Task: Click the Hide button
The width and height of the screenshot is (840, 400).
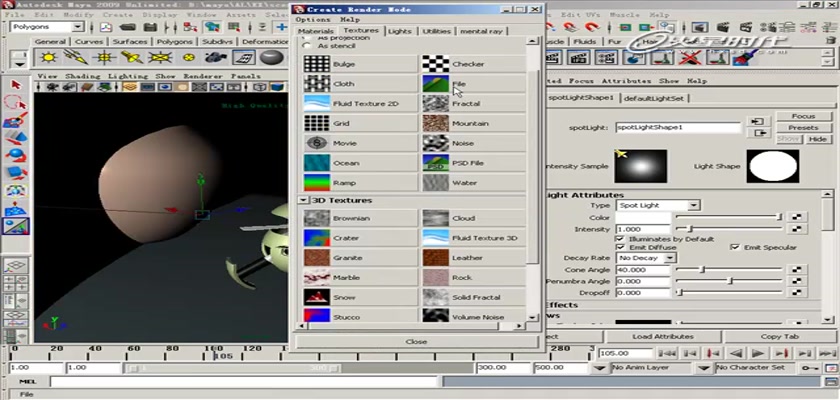Action: coord(818,139)
